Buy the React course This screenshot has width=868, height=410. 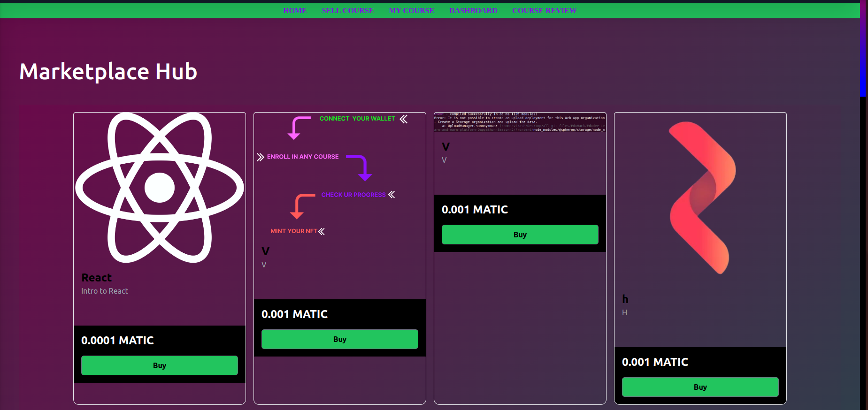click(x=160, y=365)
